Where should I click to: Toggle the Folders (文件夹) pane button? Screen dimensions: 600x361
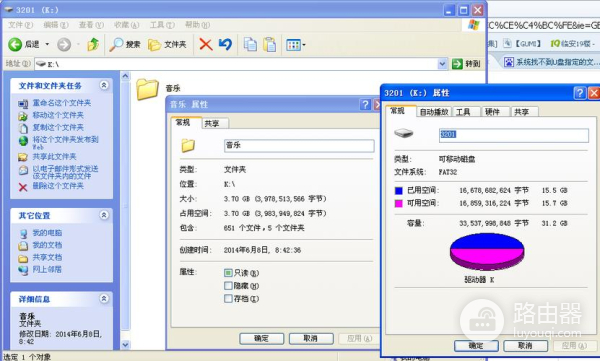click(x=167, y=44)
